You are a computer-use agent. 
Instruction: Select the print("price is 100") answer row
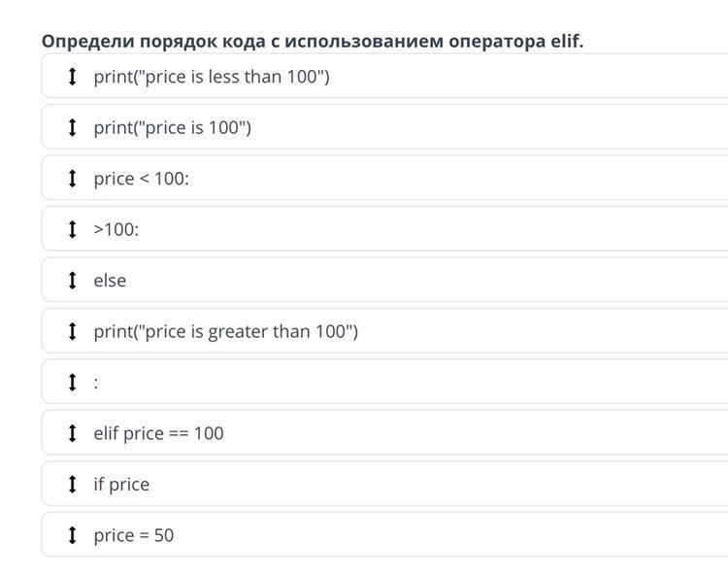pyautogui.click(x=388, y=127)
